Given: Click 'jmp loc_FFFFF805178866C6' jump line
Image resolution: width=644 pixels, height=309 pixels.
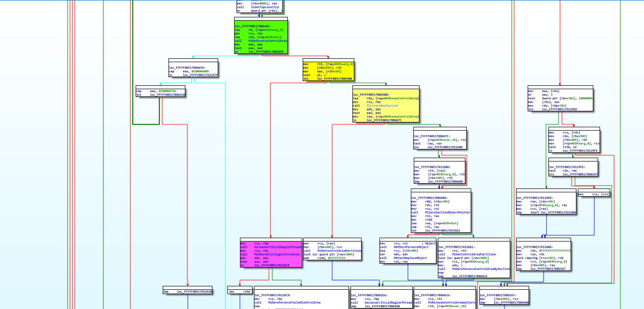Looking at the screenshot, I should coord(463,276).
